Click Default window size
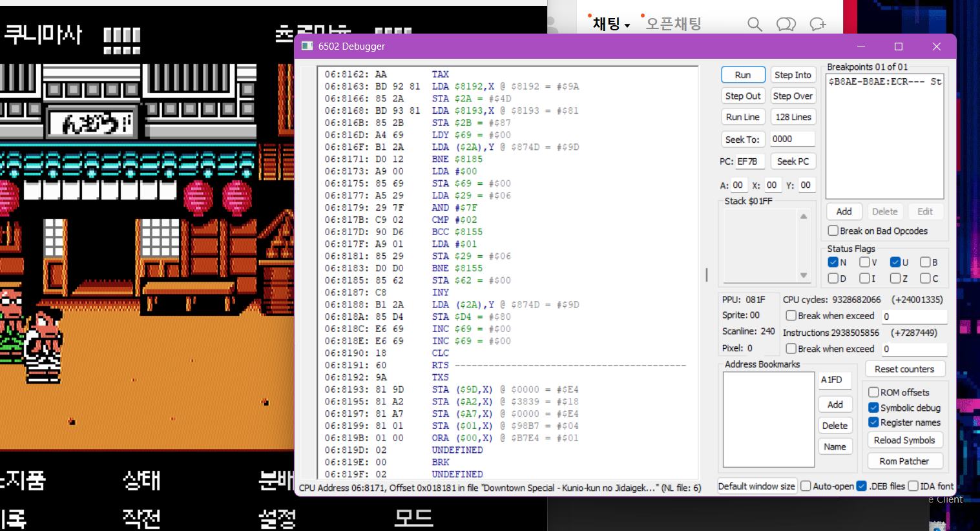The image size is (980, 531). (756, 486)
